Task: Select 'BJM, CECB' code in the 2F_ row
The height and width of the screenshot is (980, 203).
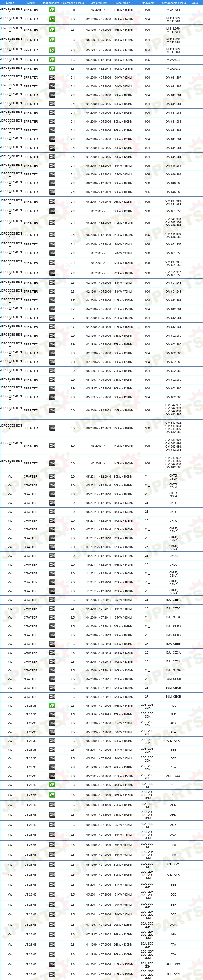Action: (x=173, y=697)
